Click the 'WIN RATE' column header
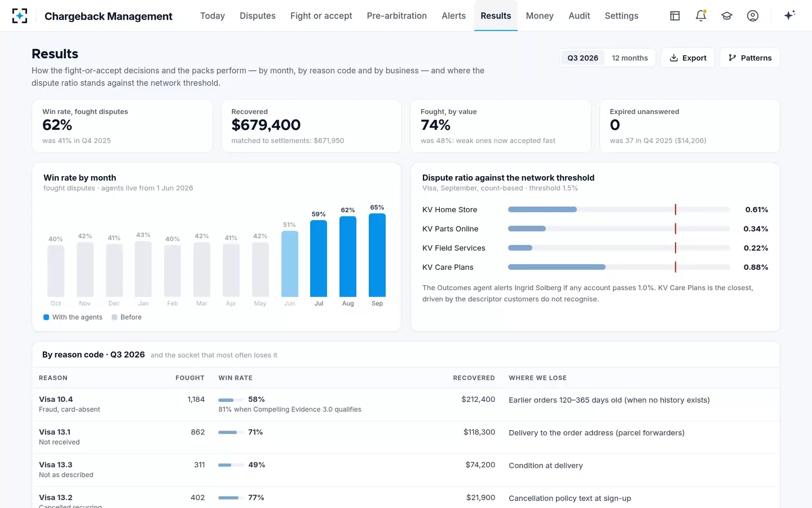Screen dimensions: 812x508 click(x=235, y=378)
